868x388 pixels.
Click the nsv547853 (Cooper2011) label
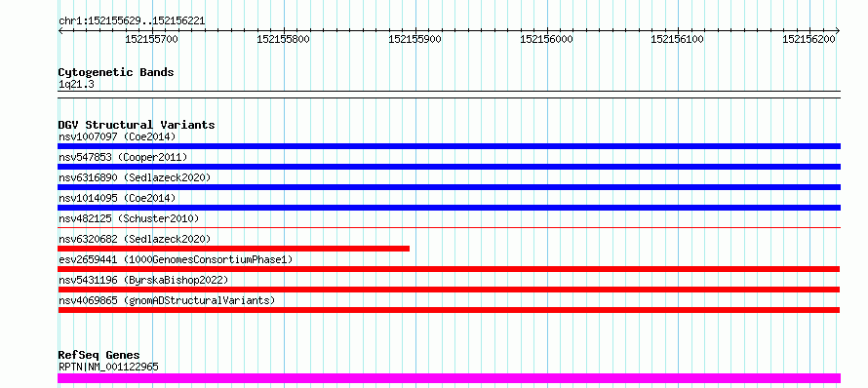(123, 157)
